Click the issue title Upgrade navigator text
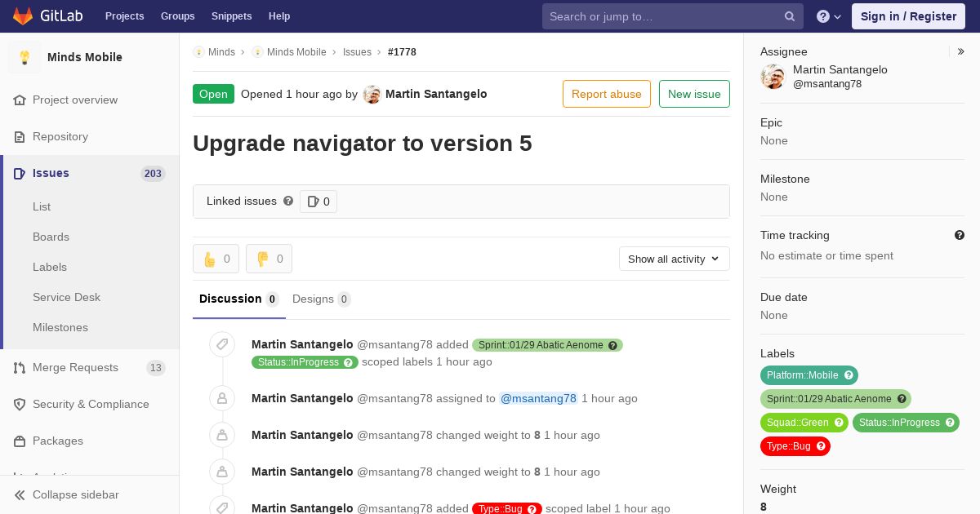Image resolution: width=980 pixels, height=514 pixels. click(363, 144)
